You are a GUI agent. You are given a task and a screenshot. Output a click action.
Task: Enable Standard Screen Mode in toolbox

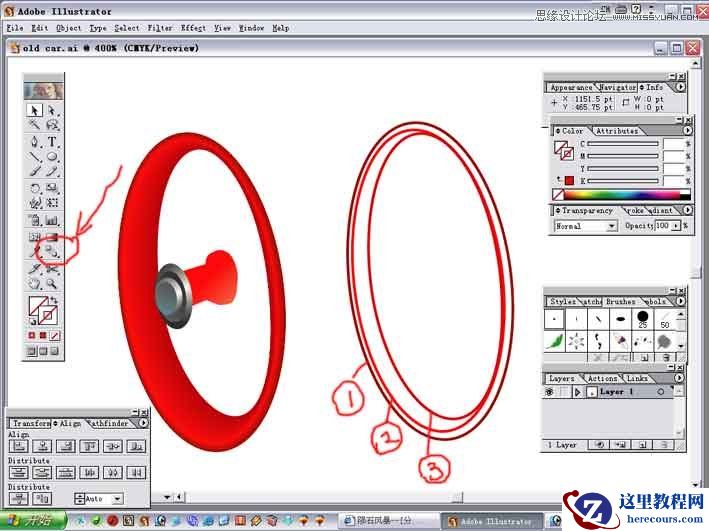[31, 351]
